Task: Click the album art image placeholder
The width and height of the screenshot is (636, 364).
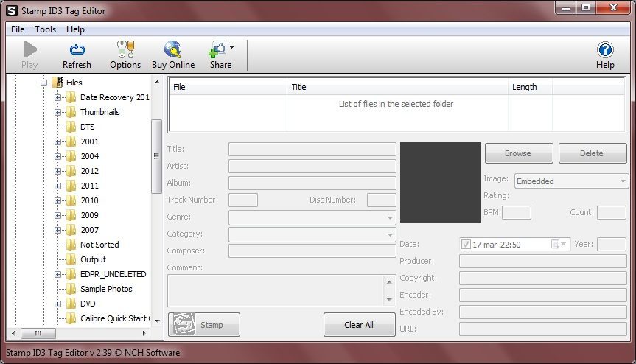Action: (440, 182)
